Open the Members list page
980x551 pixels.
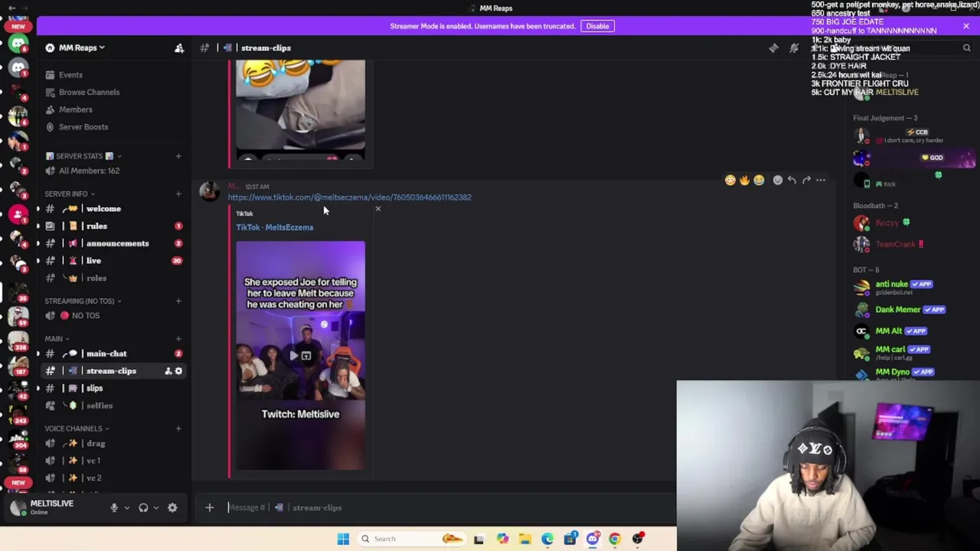[75, 109]
